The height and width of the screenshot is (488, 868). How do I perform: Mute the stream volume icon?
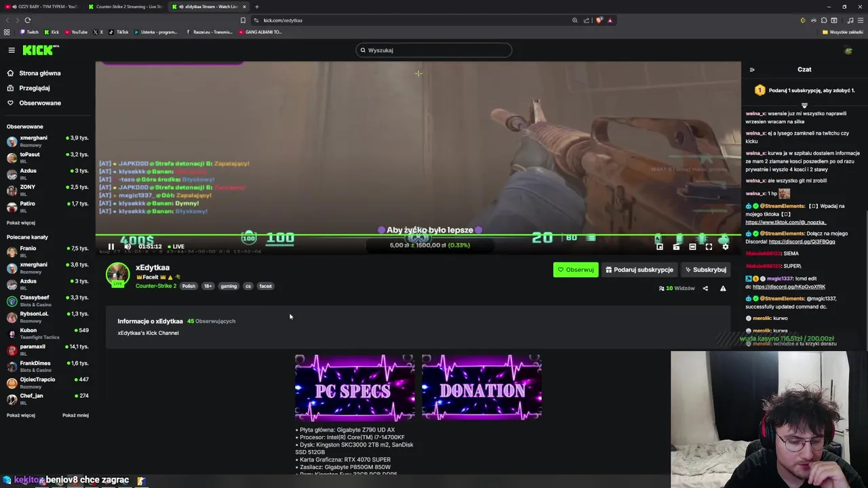127,247
